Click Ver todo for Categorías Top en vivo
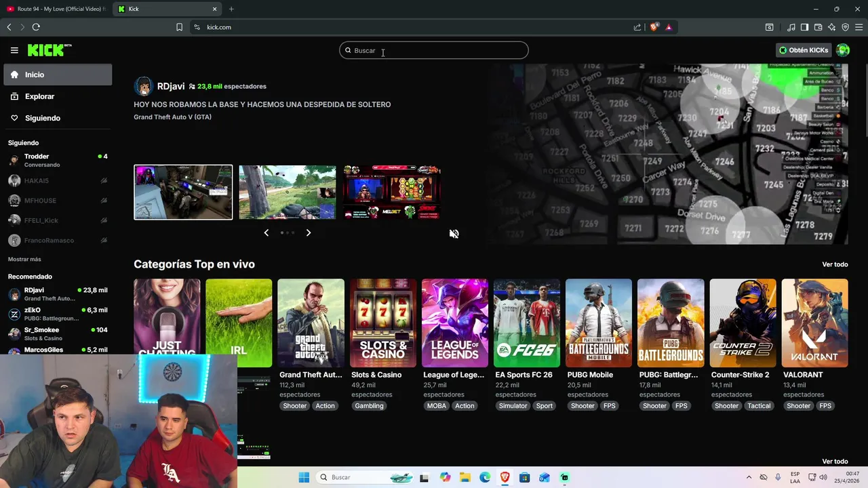868x488 pixels. click(x=835, y=264)
